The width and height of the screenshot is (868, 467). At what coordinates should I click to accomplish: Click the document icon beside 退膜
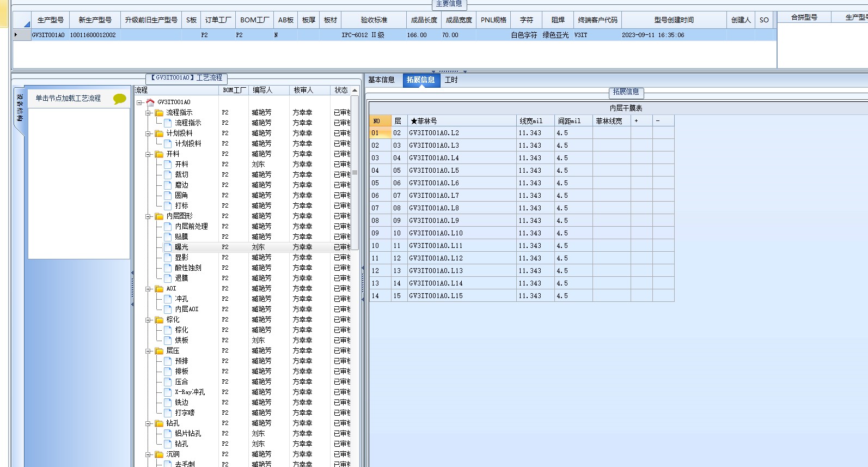click(x=168, y=278)
